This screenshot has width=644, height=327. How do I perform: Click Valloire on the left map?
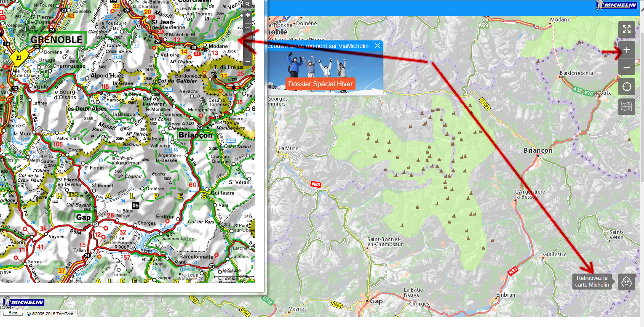tap(171, 54)
